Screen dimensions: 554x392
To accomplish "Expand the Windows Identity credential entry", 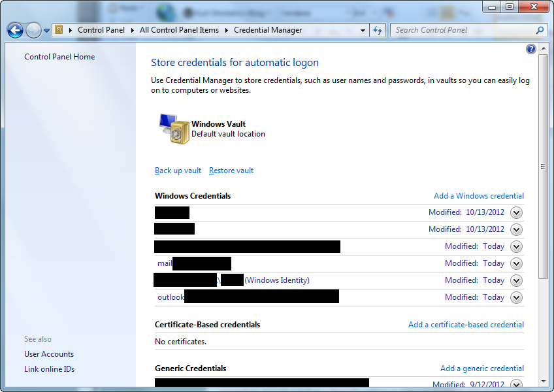I will (x=516, y=280).
